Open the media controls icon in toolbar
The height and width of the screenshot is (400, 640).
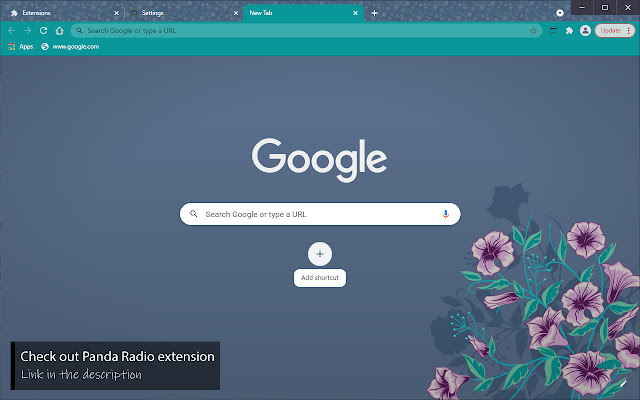tap(553, 31)
